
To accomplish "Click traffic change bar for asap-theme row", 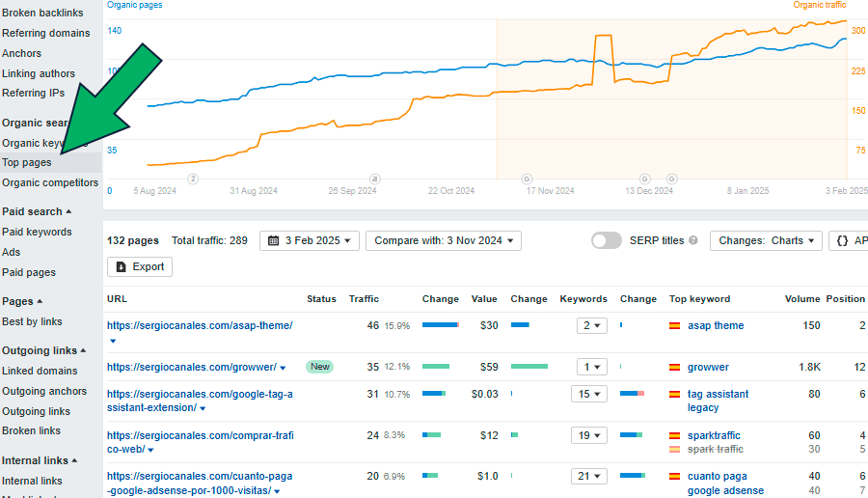I will pyautogui.click(x=440, y=326).
